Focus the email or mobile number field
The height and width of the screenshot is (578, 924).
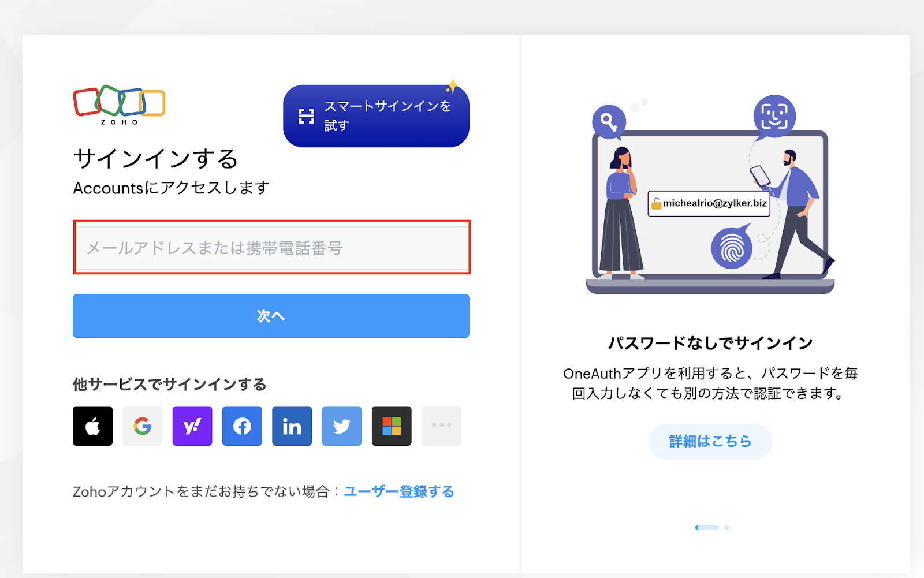click(x=272, y=248)
